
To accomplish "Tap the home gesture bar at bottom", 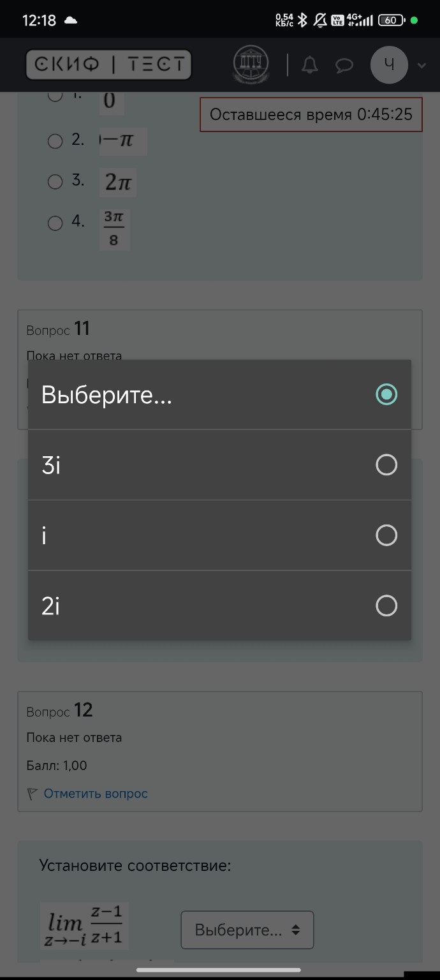I will (x=220, y=970).
